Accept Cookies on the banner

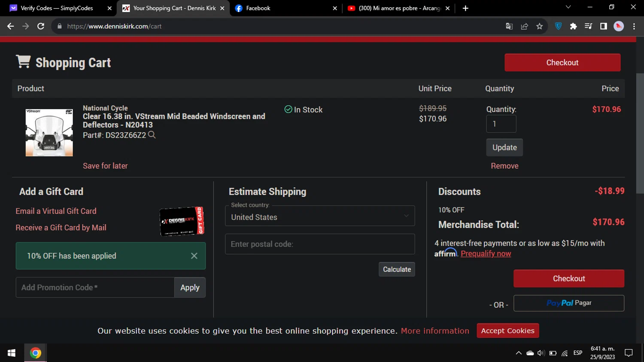[x=508, y=331]
